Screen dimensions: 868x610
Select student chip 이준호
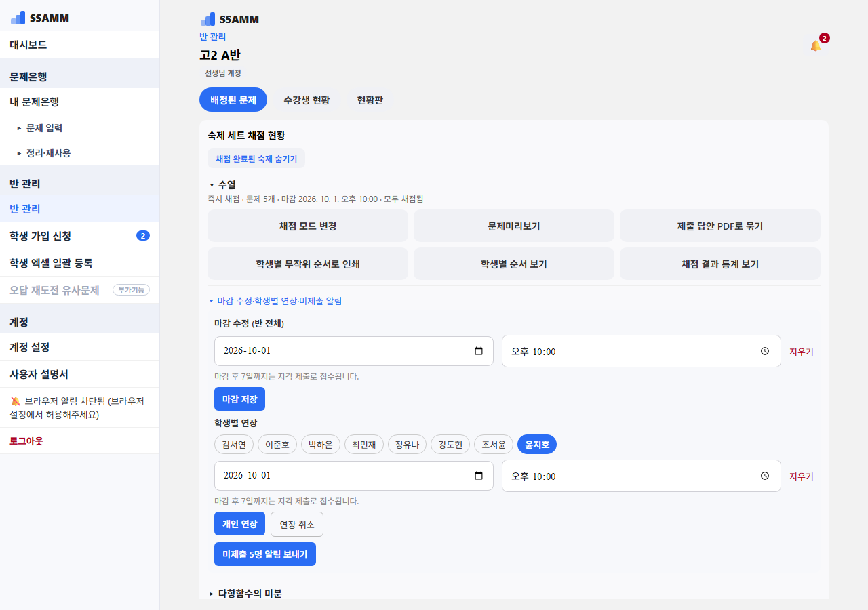[x=277, y=445]
